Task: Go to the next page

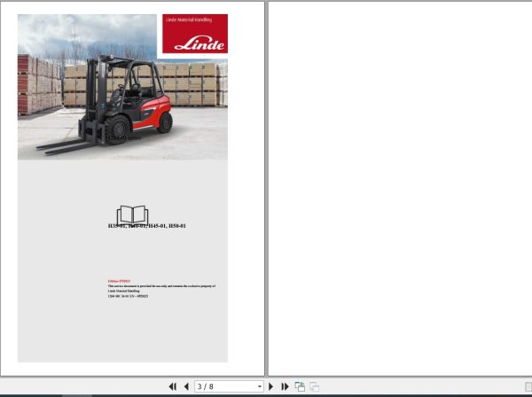Action: (x=270, y=386)
